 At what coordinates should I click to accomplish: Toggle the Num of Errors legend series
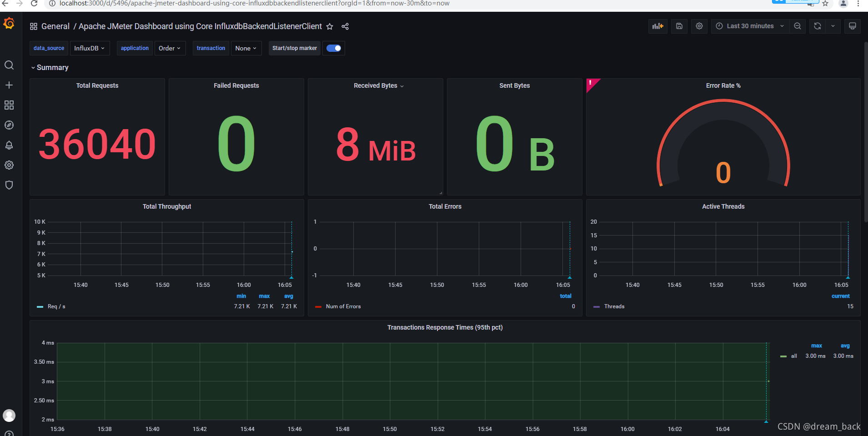coord(343,306)
